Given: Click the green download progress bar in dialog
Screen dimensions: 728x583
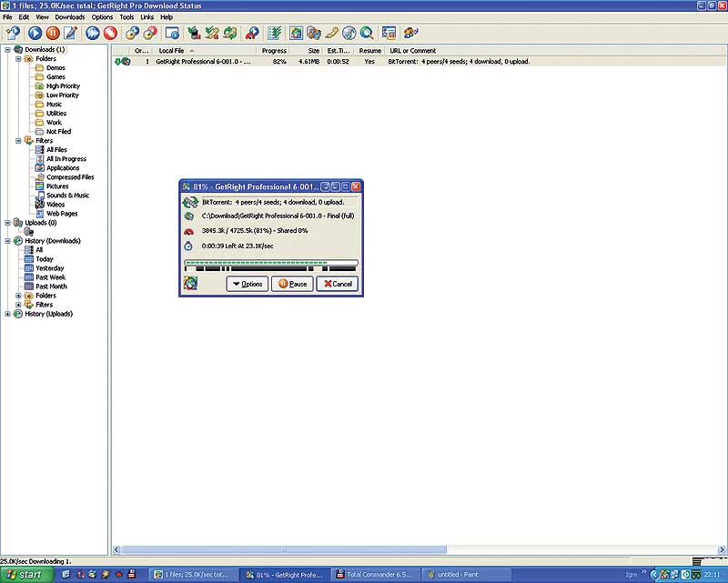Looking at the screenshot, I should pos(271,263).
